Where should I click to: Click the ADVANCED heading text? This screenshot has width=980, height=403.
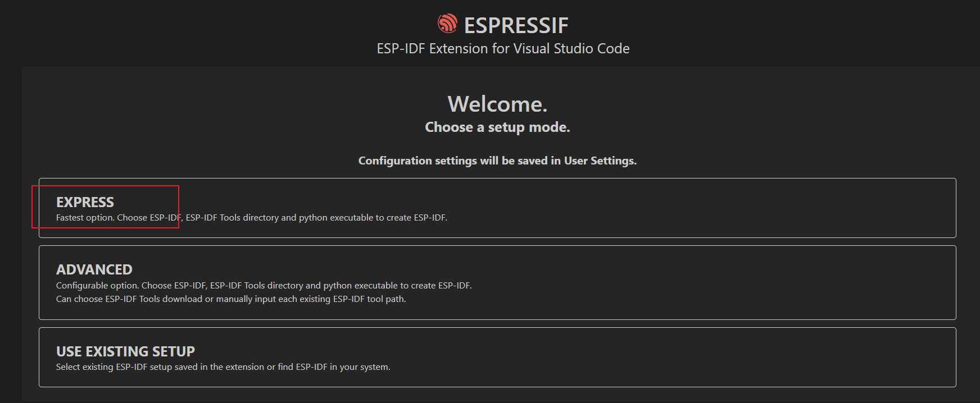tap(94, 269)
